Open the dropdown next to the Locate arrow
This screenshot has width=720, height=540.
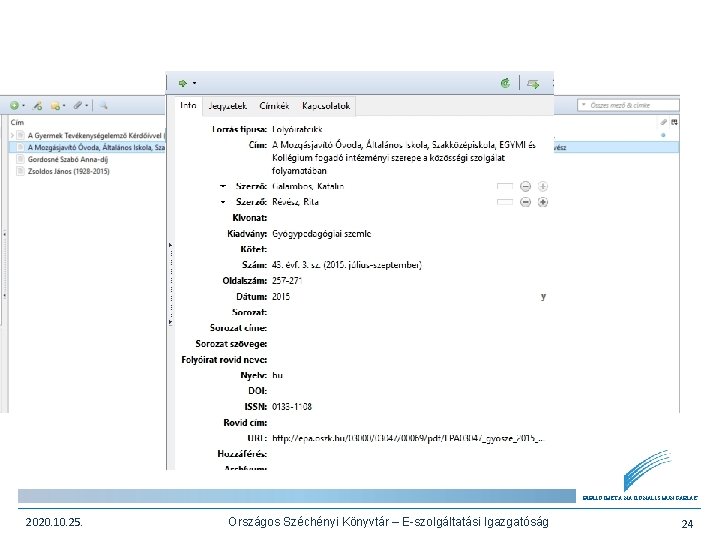point(194,83)
